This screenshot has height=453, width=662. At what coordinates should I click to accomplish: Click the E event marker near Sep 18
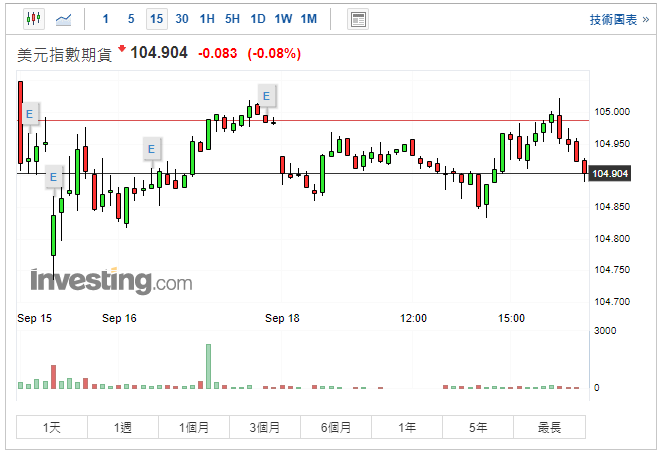point(267,96)
